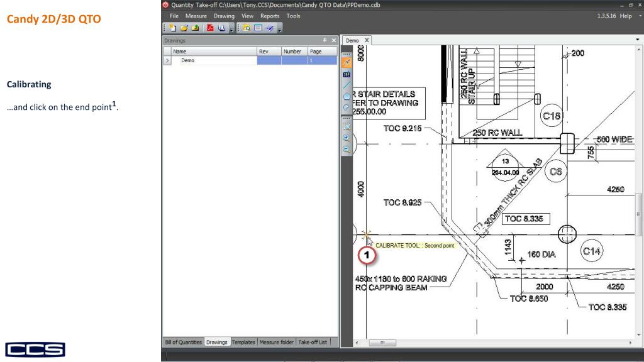Close the Drawings panel

(333, 40)
